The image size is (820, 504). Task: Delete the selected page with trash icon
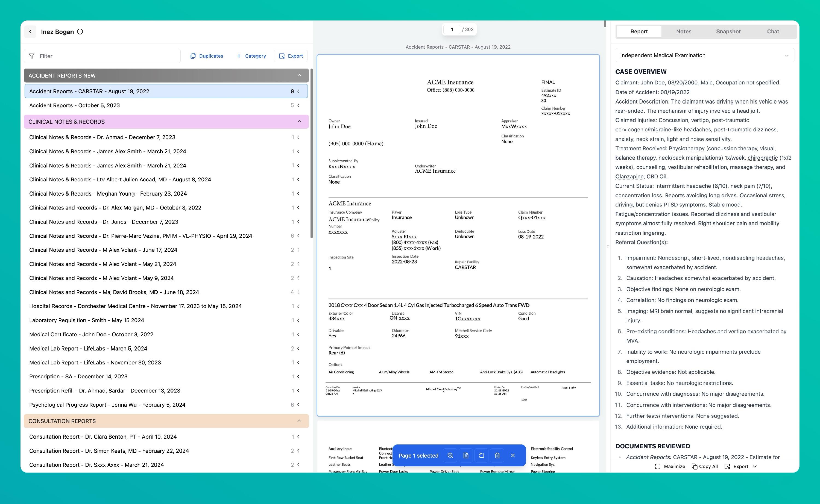497,455
